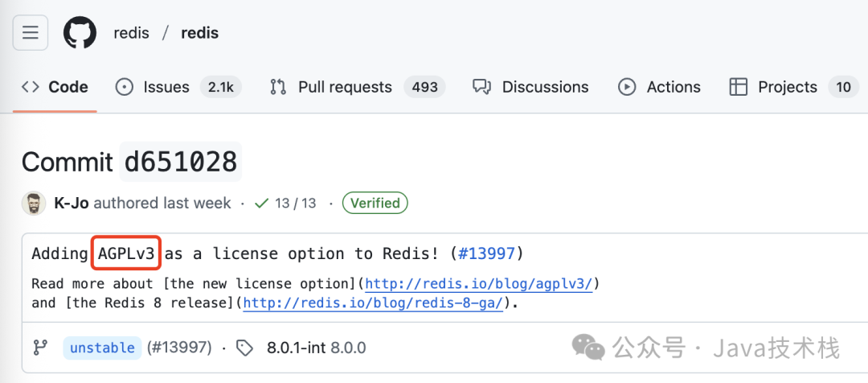
Task: Click the Actions play-circle icon
Action: pyautogui.click(x=627, y=87)
